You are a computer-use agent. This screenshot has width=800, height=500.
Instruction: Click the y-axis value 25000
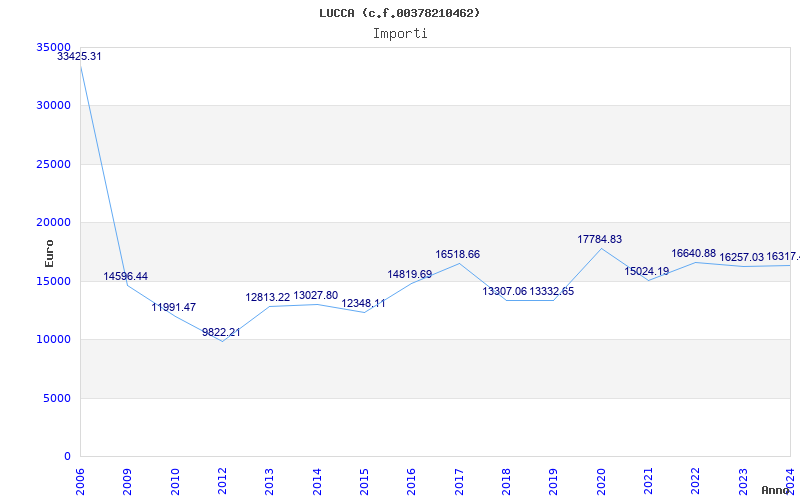[53, 164]
